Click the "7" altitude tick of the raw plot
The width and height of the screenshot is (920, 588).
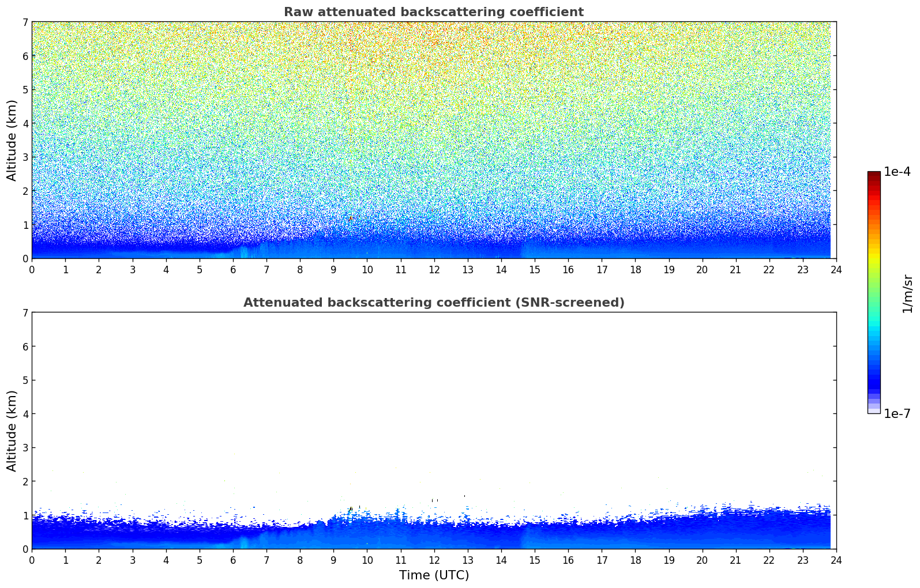[25, 22]
